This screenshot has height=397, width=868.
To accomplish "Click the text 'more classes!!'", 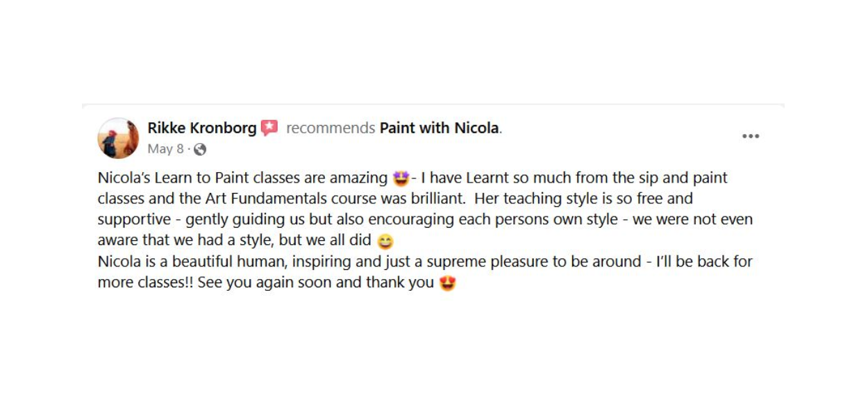I will coord(145,283).
